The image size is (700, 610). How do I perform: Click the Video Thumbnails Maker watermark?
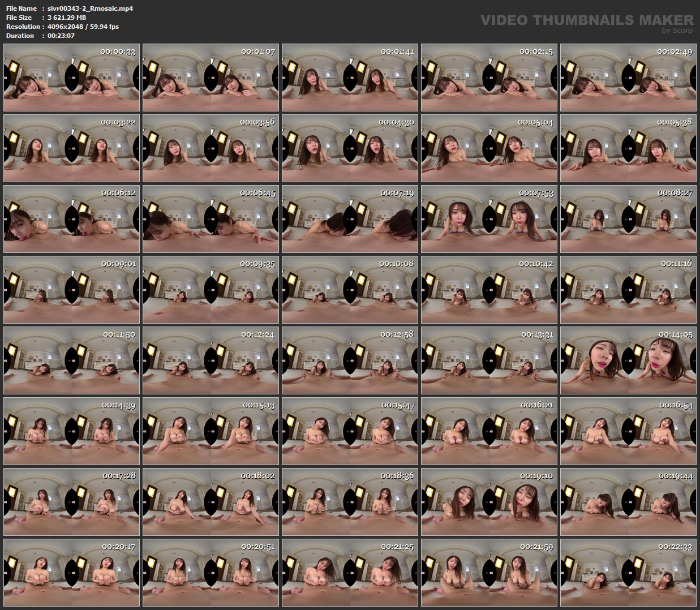coord(586,22)
